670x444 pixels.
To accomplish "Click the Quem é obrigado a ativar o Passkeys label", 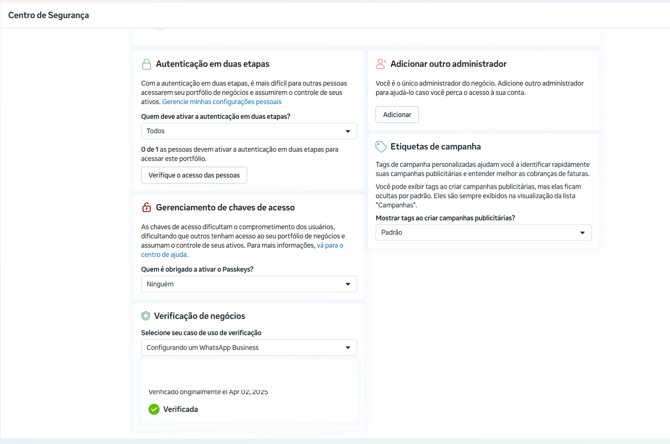I will [197, 269].
